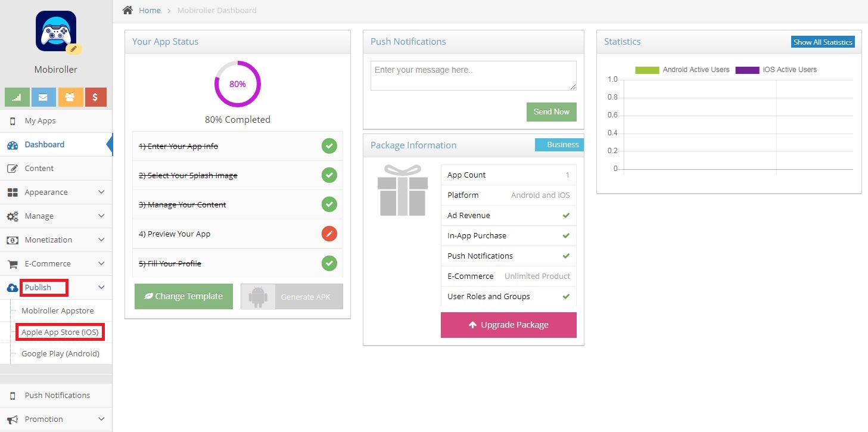The image size is (868, 432).
Task: Click green check for Select Your Splash Image
Action: [x=329, y=175]
